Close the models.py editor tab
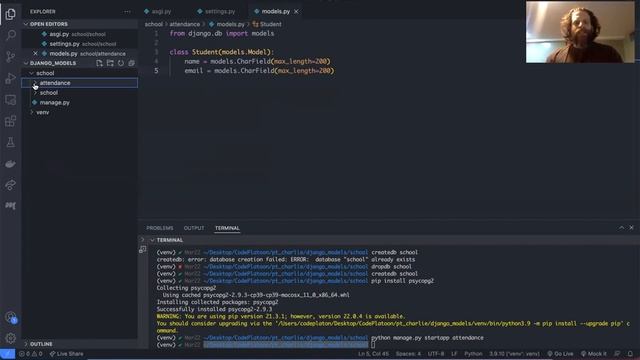 click(x=296, y=11)
